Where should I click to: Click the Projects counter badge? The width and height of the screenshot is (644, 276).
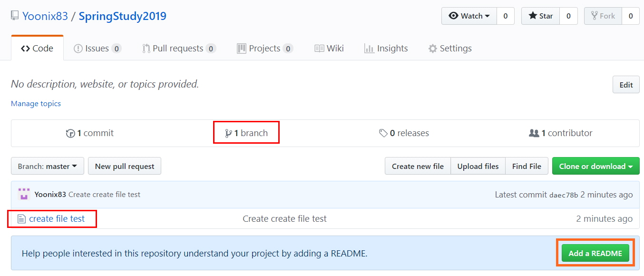(288, 49)
